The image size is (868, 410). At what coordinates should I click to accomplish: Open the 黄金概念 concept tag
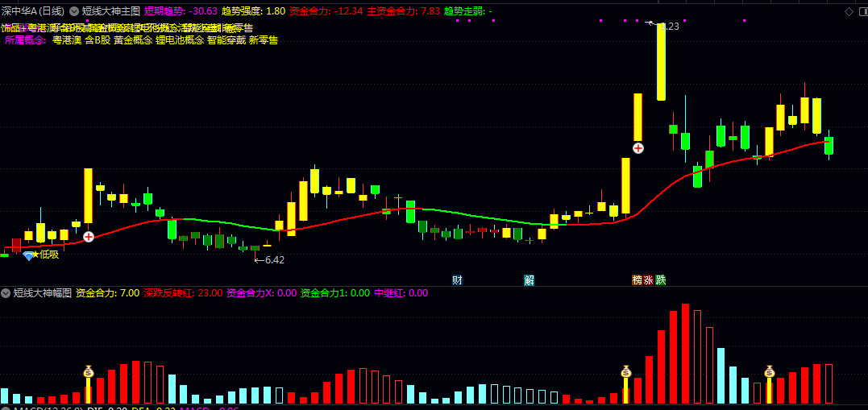pos(133,39)
